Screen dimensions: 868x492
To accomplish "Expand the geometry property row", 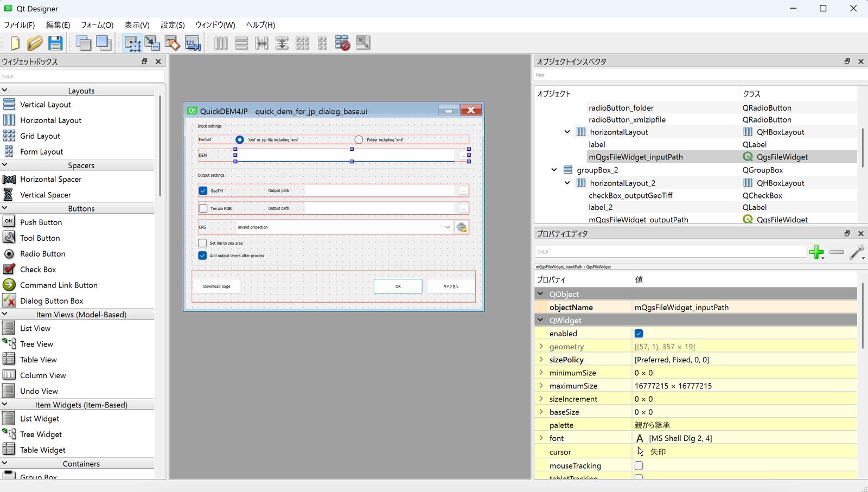I will (x=541, y=346).
